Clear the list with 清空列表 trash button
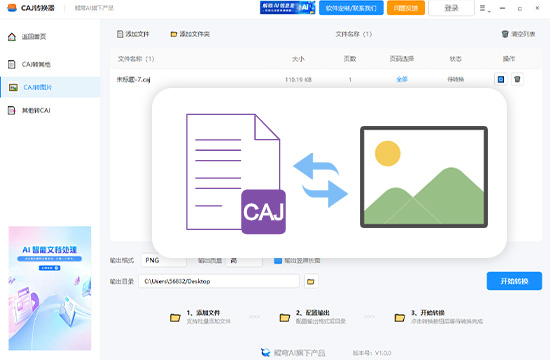This screenshot has width=550, height=360. [518, 34]
